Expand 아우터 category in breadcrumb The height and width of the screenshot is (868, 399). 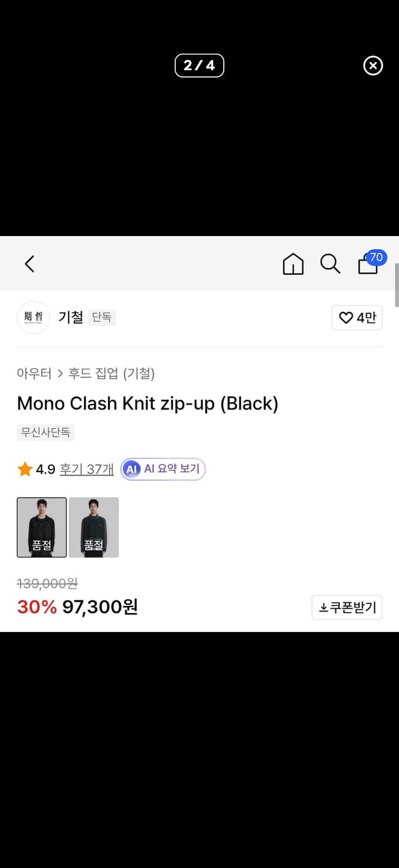coord(35,374)
